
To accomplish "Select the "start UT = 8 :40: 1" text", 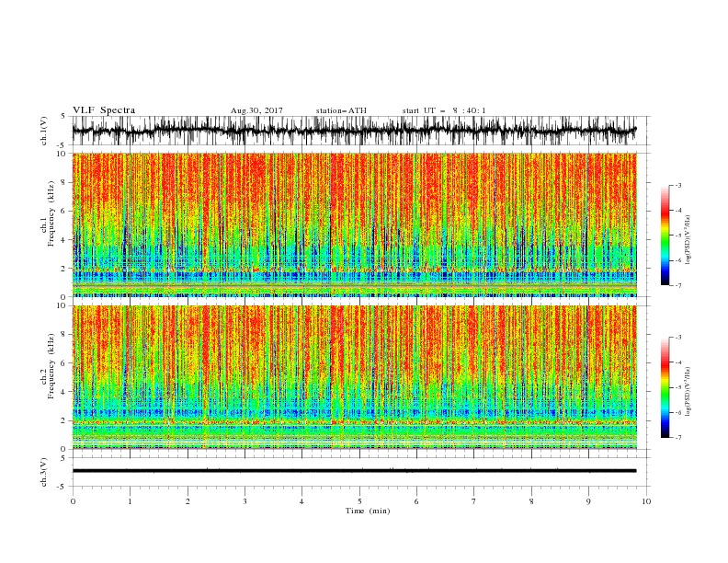I will pyautogui.click(x=444, y=110).
